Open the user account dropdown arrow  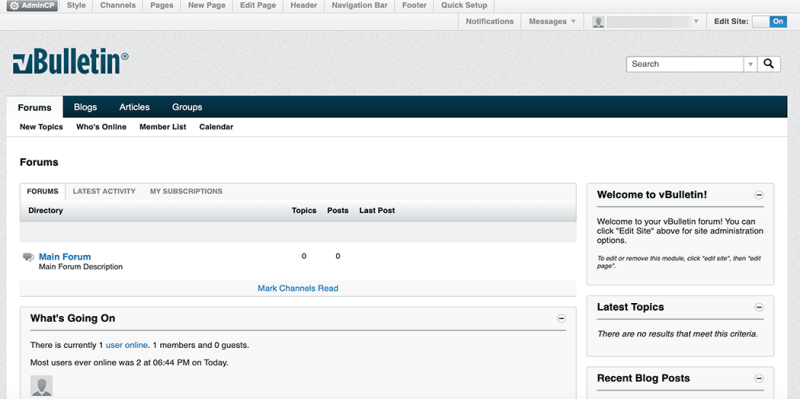(696, 21)
